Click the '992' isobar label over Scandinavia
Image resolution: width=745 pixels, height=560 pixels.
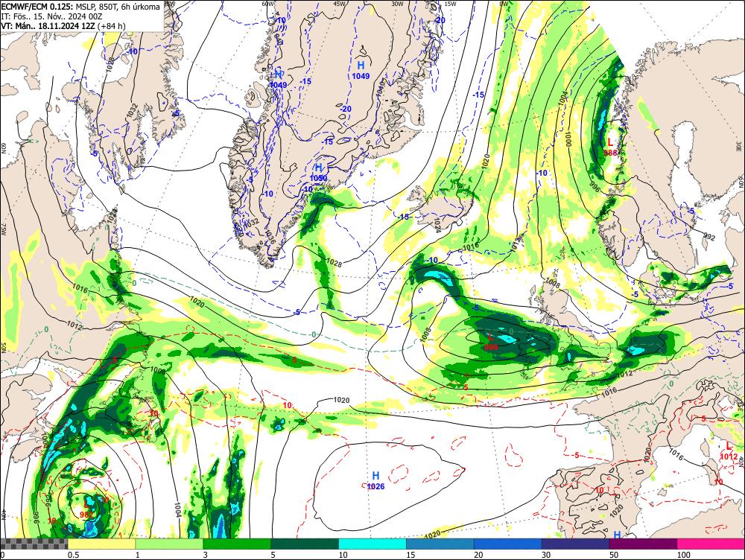click(709, 237)
